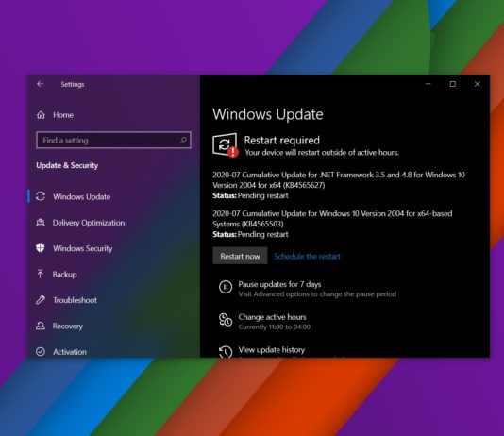Click the .NET Framework KB4565627 update text
The width and height of the screenshot is (504, 436).
pyautogui.click(x=339, y=180)
